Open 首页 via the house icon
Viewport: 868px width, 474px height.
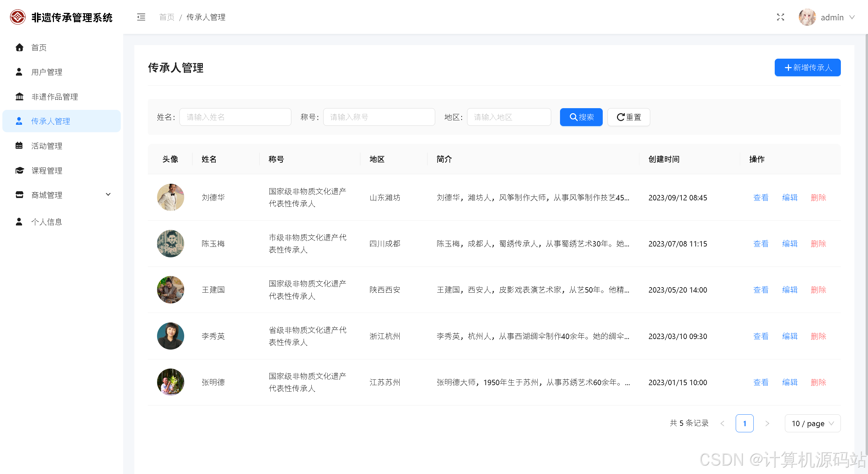(x=19, y=47)
